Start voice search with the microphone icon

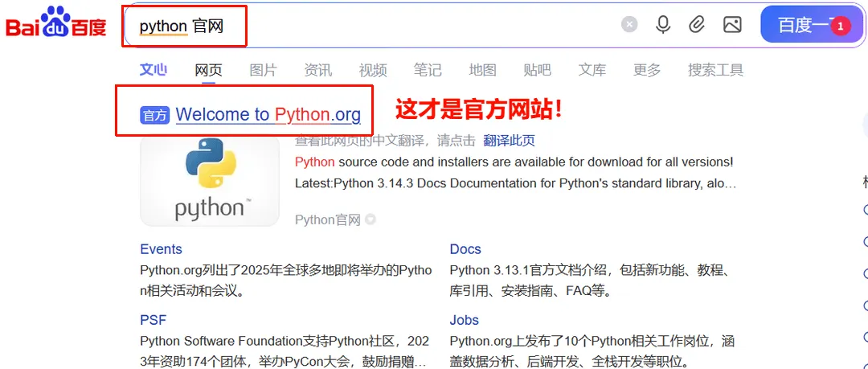point(662,24)
